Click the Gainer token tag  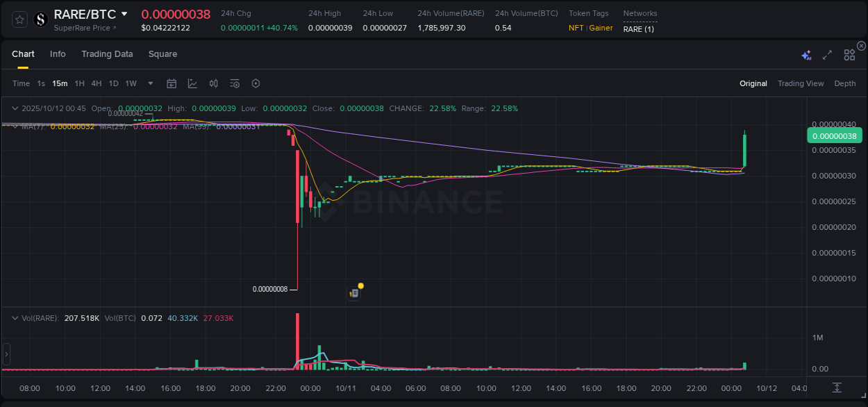pyautogui.click(x=601, y=28)
